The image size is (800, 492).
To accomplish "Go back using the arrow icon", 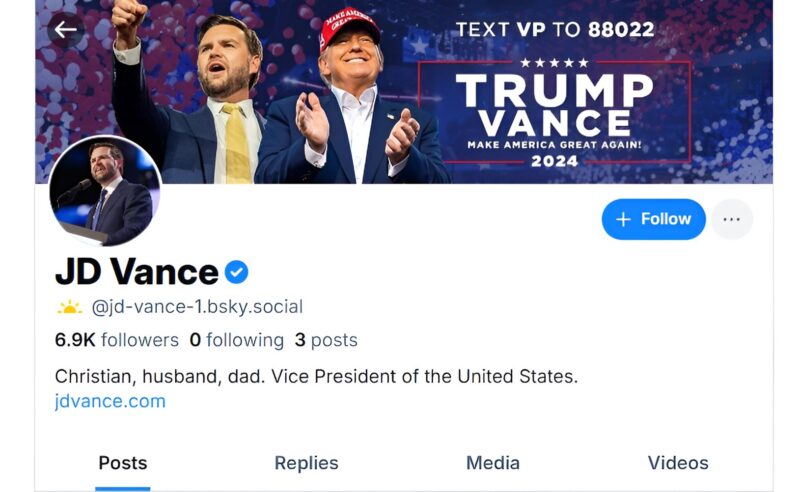I will 65,30.
